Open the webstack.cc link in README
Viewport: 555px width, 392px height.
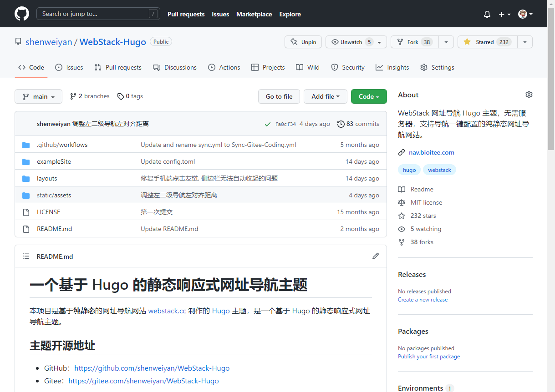(x=167, y=311)
